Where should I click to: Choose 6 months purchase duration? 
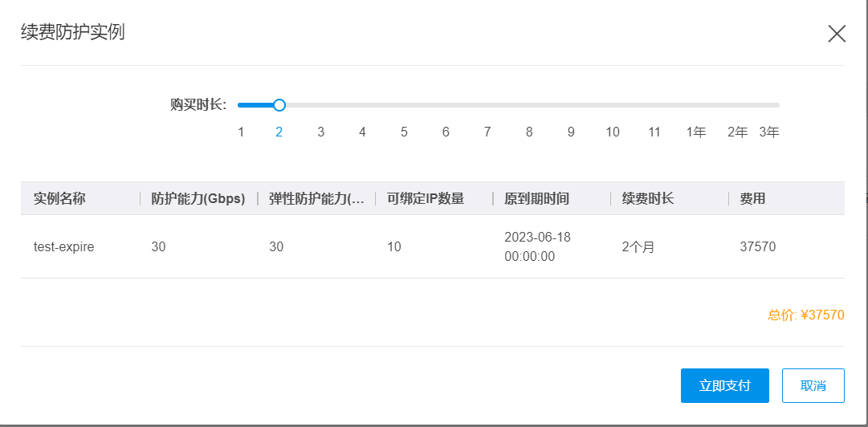point(446,132)
